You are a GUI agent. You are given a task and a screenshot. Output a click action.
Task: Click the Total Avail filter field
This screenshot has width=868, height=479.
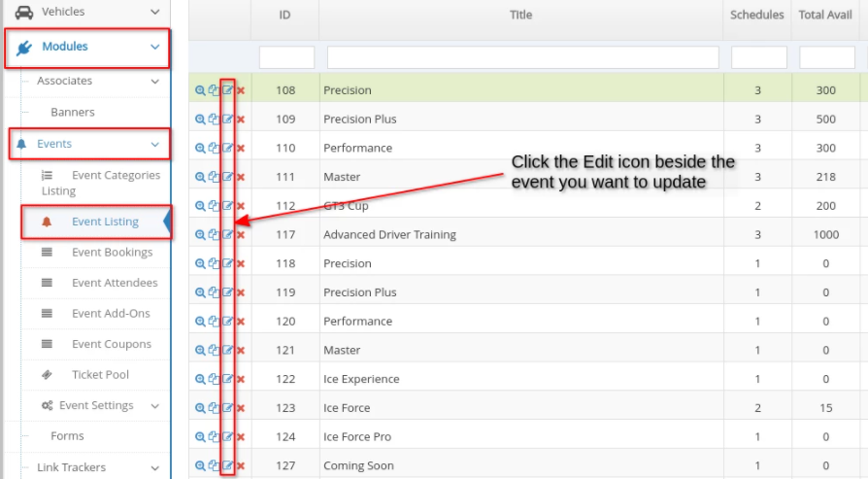(x=827, y=57)
